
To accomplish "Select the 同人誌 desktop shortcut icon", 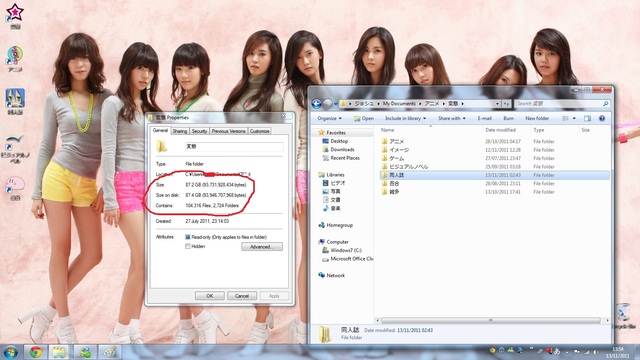I will (x=15, y=102).
